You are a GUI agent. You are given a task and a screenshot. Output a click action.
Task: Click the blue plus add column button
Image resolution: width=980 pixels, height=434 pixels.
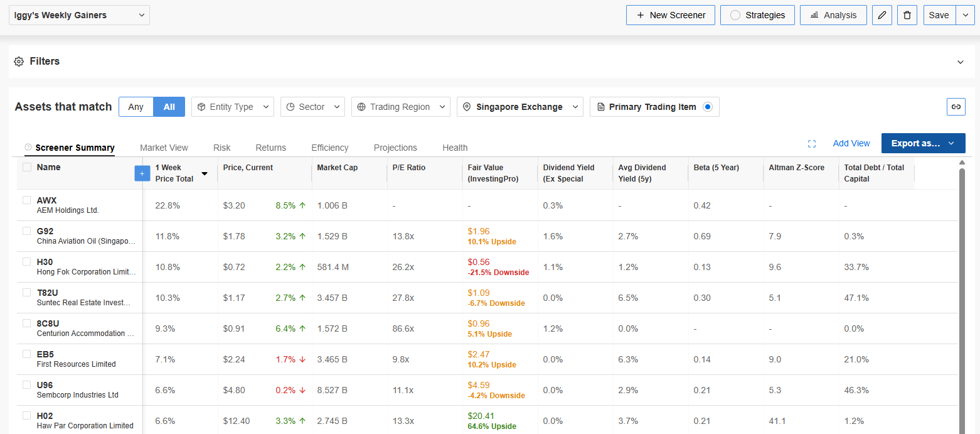(x=142, y=173)
